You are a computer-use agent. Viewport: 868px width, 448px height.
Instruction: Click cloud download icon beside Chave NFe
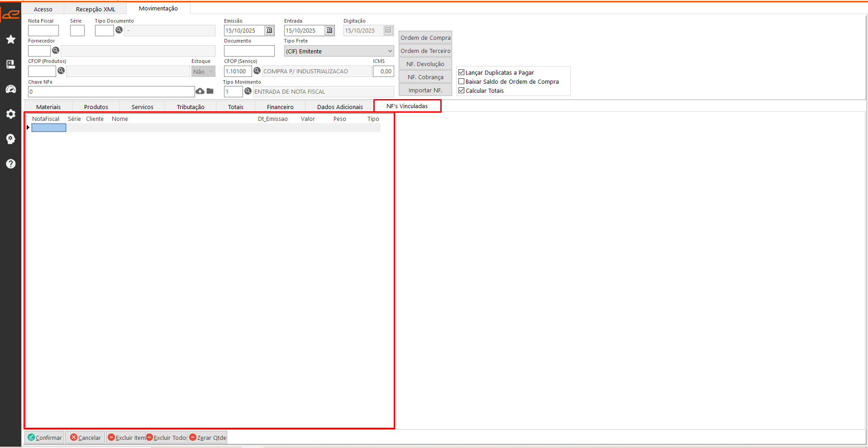[x=200, y=91]
